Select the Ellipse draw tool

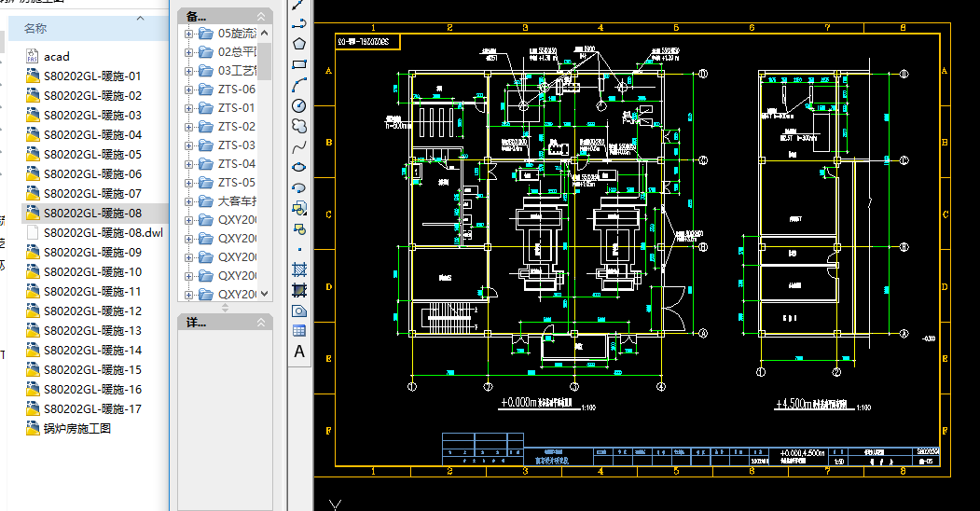click(299, 167)
